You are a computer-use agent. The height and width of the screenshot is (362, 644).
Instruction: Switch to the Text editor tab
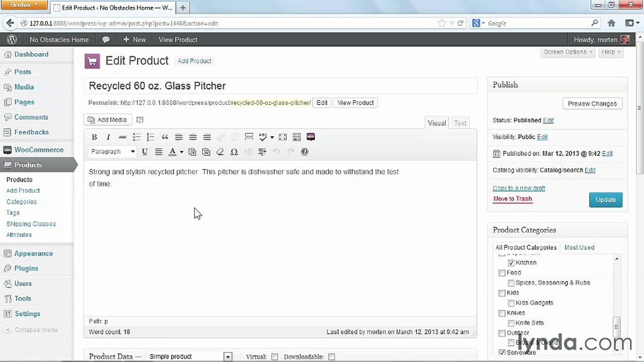pos(460,123)
